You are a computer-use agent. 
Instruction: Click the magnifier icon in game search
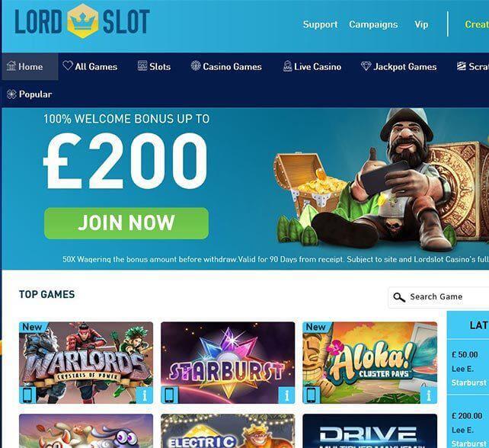point(399,297)
